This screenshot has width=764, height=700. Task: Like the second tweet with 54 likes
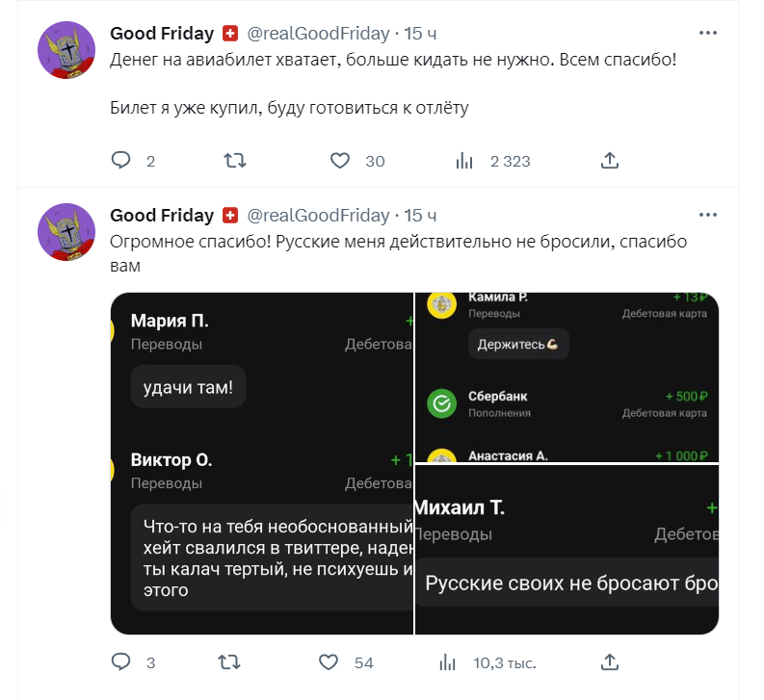pyautogui.click(x=329, y=662)
